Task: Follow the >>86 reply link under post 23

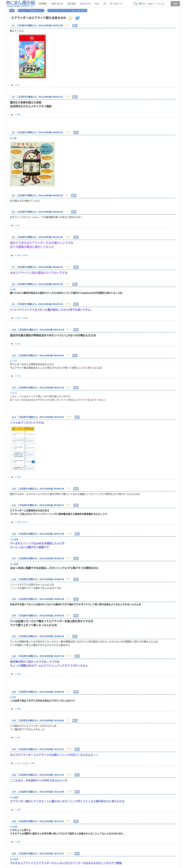Action: pos(18,709)
